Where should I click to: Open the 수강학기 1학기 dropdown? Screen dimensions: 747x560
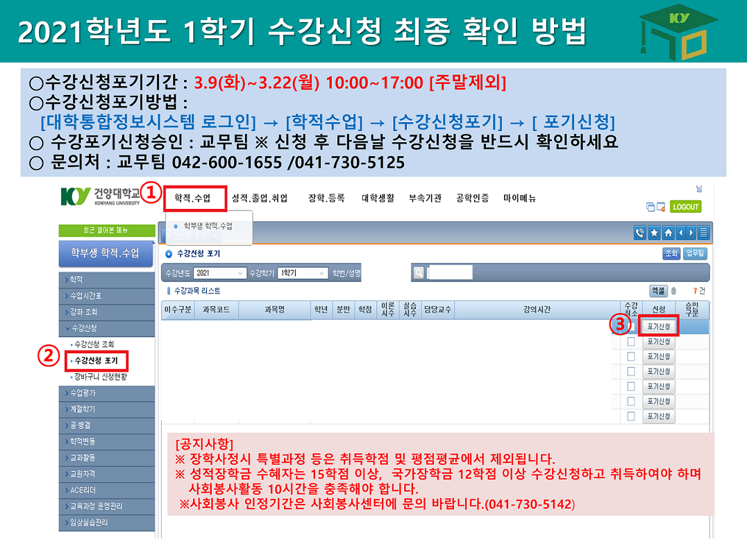303,273
